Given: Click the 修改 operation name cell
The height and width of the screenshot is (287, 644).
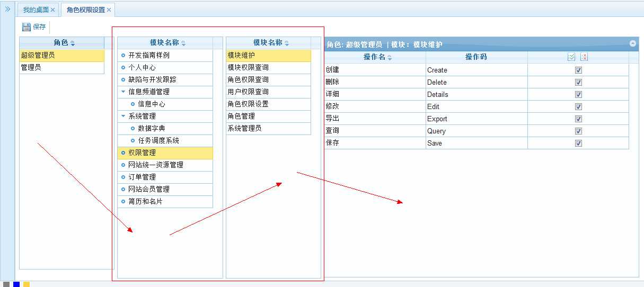Looking at the screenshot, I should [375, 106].
